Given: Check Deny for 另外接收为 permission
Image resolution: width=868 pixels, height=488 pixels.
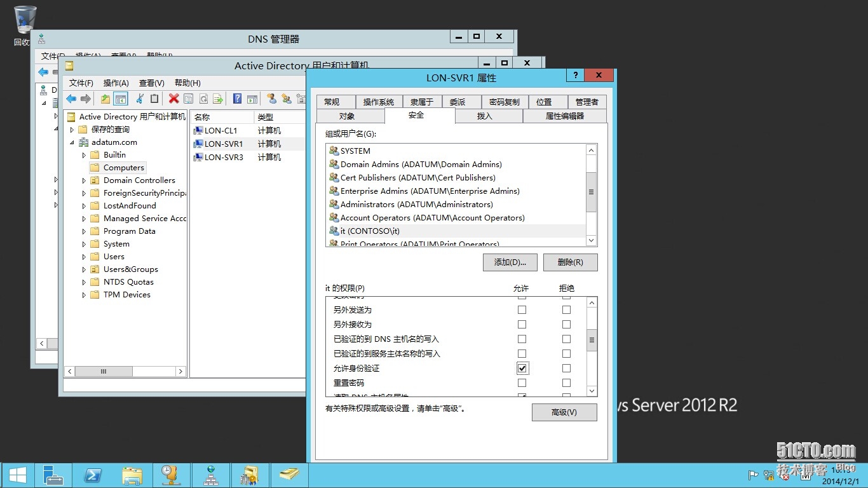Looking at the screenshot, I should click(x=566, y=325).
